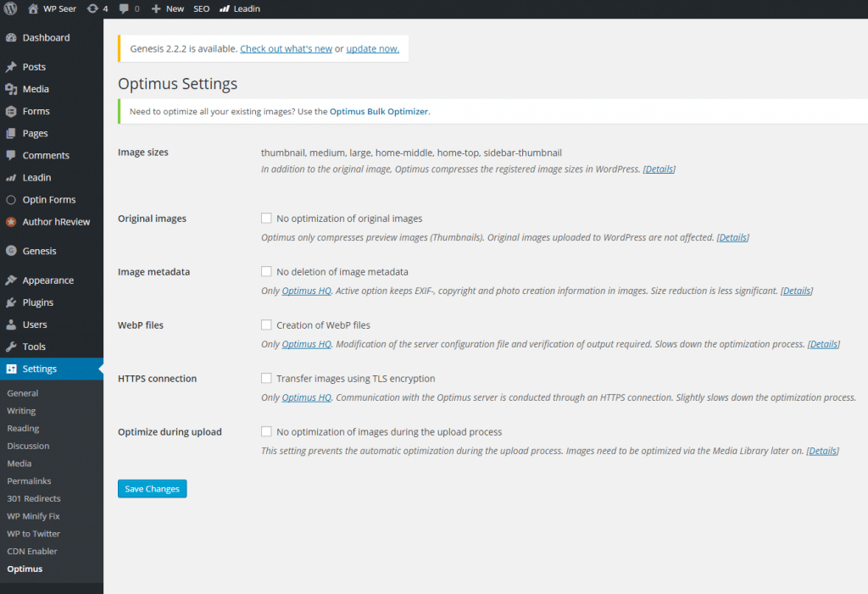Click the Author hReview star icon
Viewport: 868px width, 594px height.
11,222
